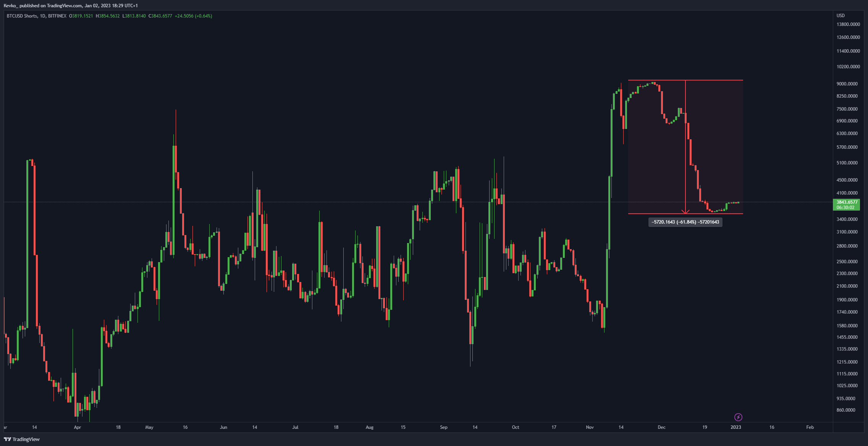Click the purple lightning bolt icon
Viewport: 868px width, 446px height.
point(738,417)
